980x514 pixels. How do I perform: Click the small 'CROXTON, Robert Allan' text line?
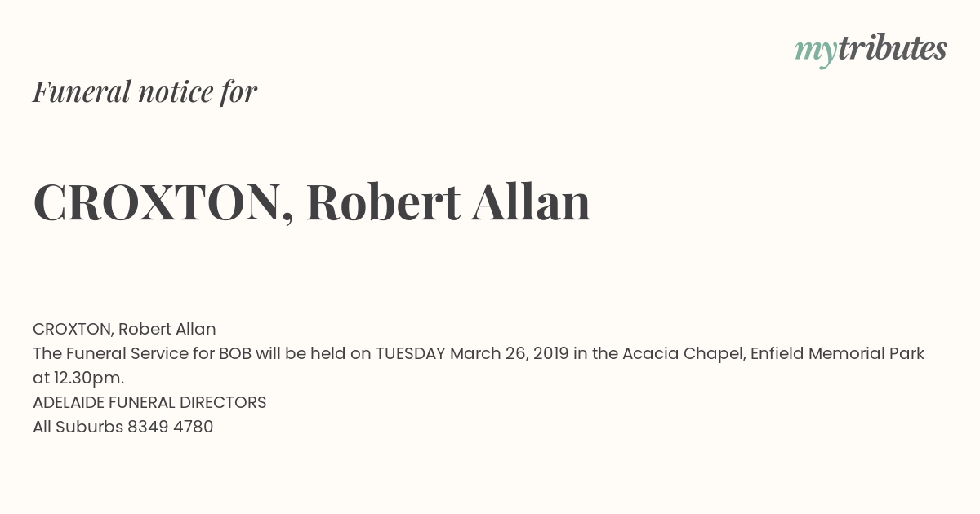(x=124, y=329)
